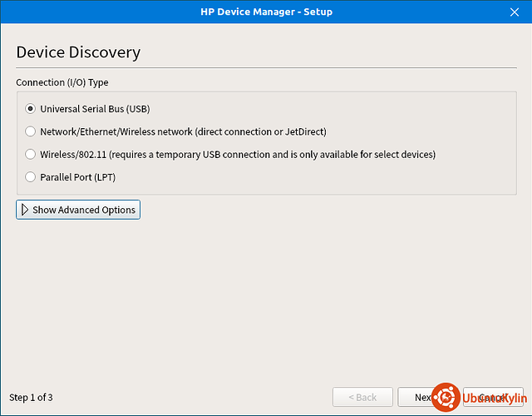Click the Step 1 of 3 indicator
The width and height of the screenshot is (532, 416).
(x=31, y=398)
